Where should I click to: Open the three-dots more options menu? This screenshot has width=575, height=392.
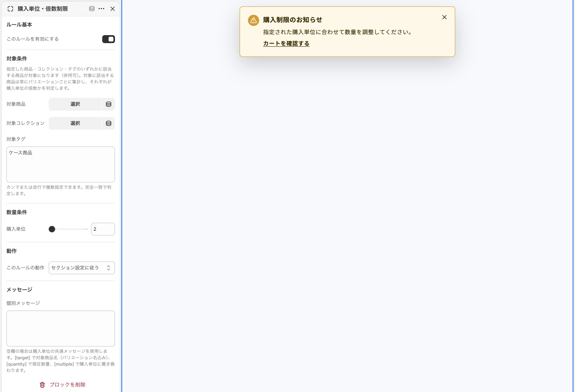tap(101, 9)
